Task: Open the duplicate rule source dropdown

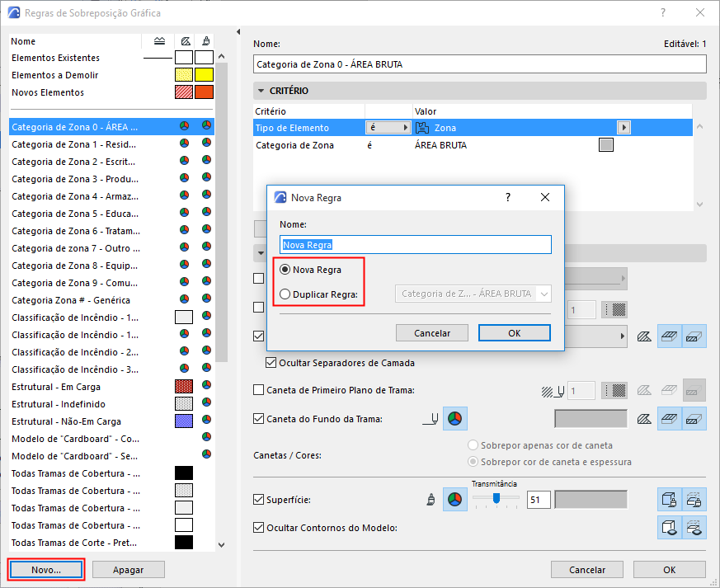Action: tap(473, 294)
